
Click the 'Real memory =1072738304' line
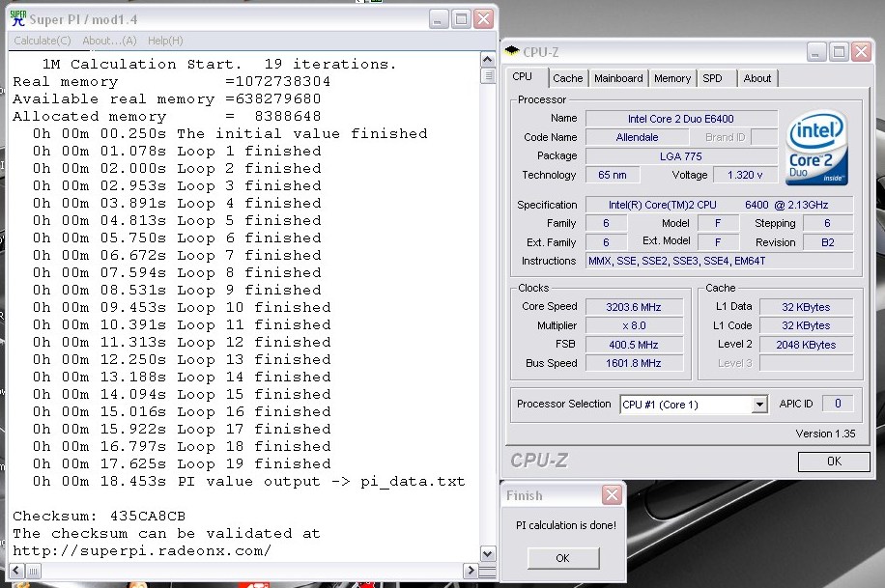(172, 81)
